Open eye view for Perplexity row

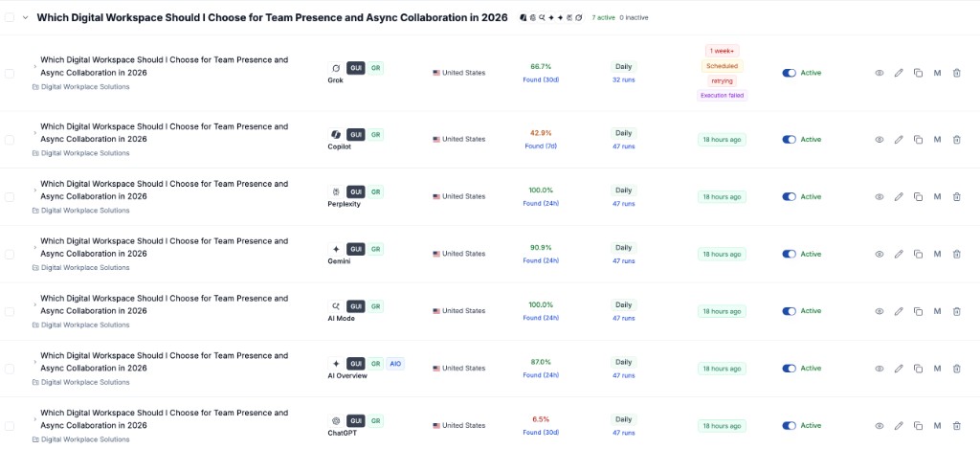pyautogui.click(x=879, y=196)
